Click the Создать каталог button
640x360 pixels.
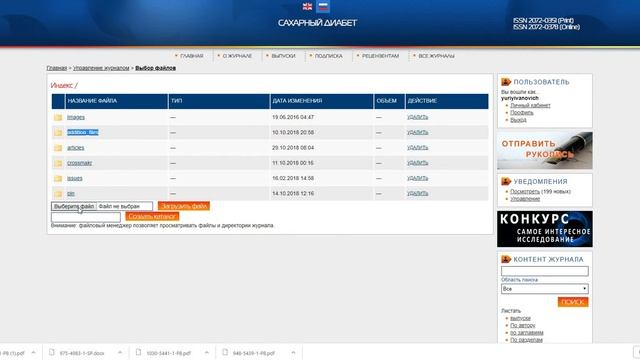point(152,216)
